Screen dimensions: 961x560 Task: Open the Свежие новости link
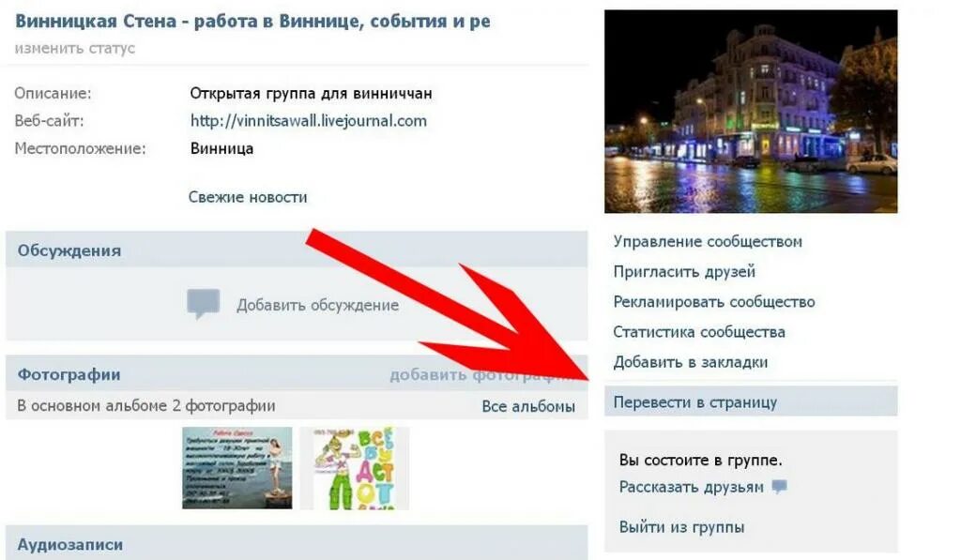[248, 197]
